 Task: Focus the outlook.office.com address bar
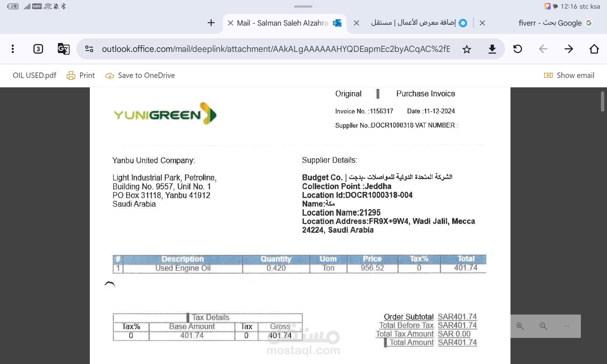(x=276, y=49)
